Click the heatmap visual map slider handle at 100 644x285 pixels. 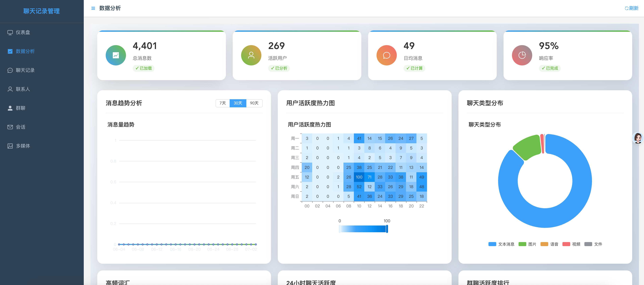pos(387,229)
